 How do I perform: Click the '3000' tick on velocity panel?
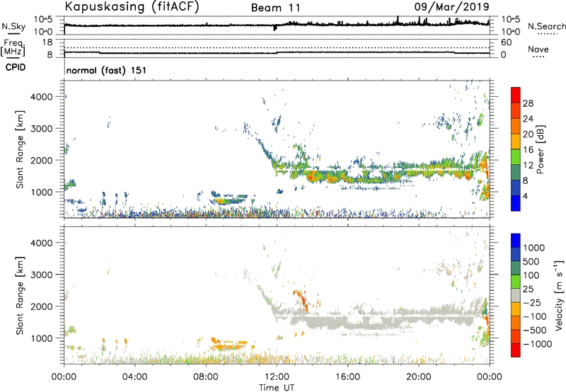(42, 275)
